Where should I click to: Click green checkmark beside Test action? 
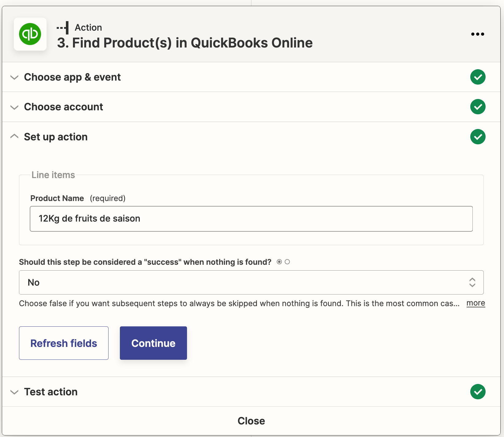[478, 392]
